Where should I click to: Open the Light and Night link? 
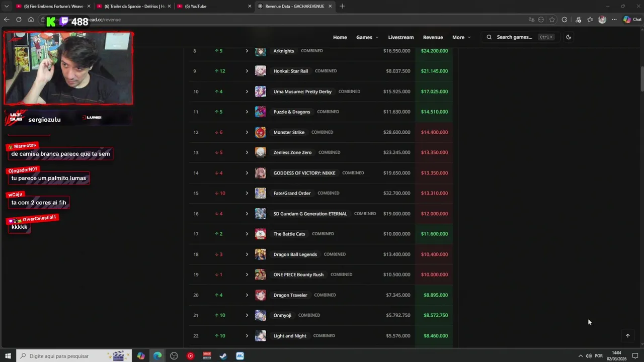[x=290, y=336]
